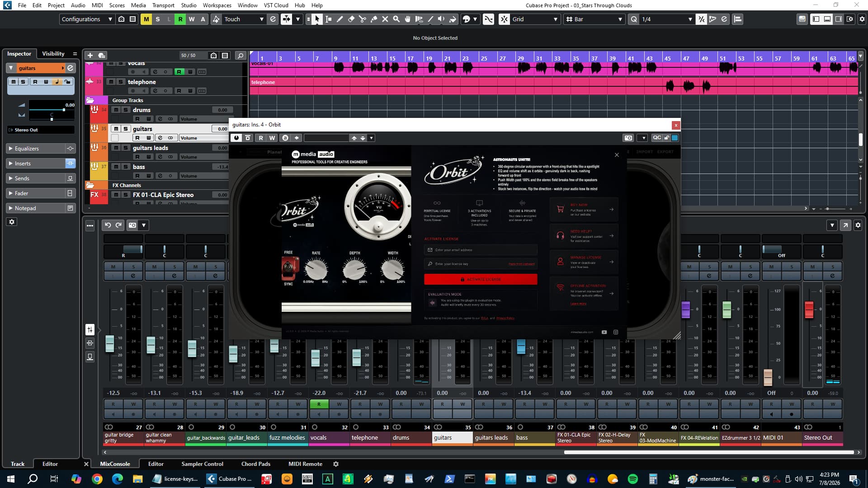Select the Erase tool in toolbar
Image resolution: width=868 pixels, height=488 pixels.
point(351,19)
